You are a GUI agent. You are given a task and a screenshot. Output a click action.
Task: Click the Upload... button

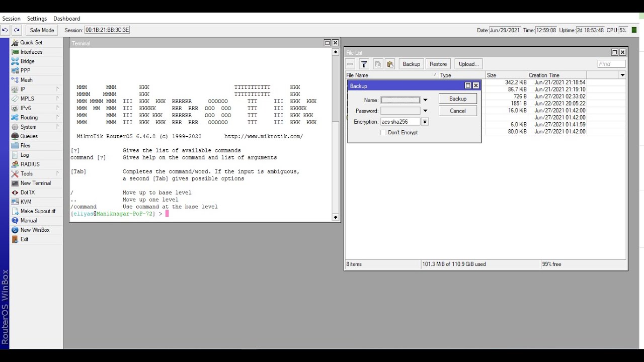468,64
